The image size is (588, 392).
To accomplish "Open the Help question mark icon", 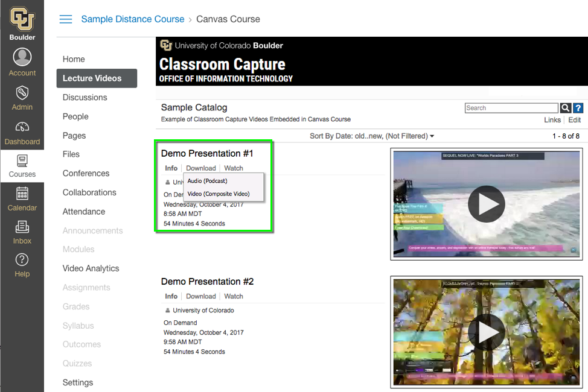I will point(22,259).
